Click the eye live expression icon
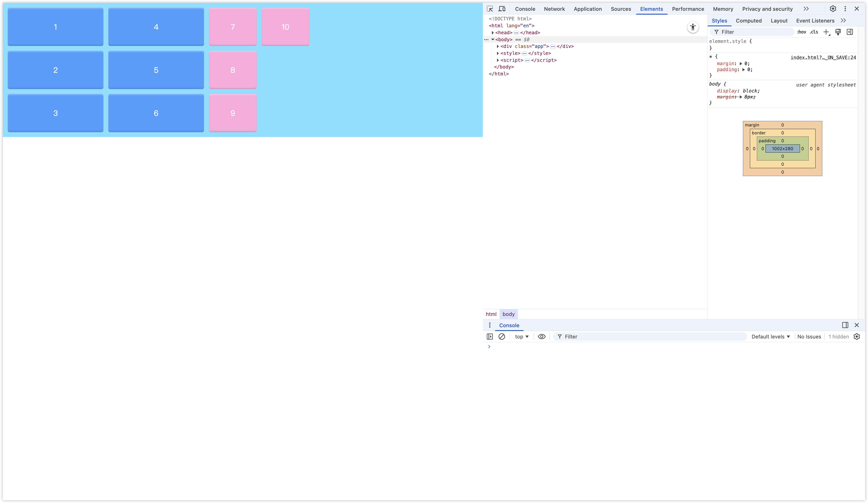Screen dimensions: 868x503 click(542, 337)
